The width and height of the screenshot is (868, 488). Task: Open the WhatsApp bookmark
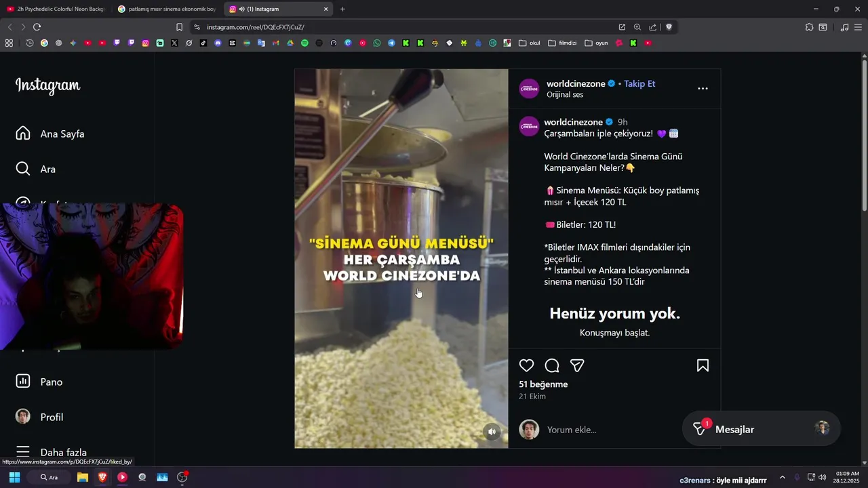tap(377, 43)
